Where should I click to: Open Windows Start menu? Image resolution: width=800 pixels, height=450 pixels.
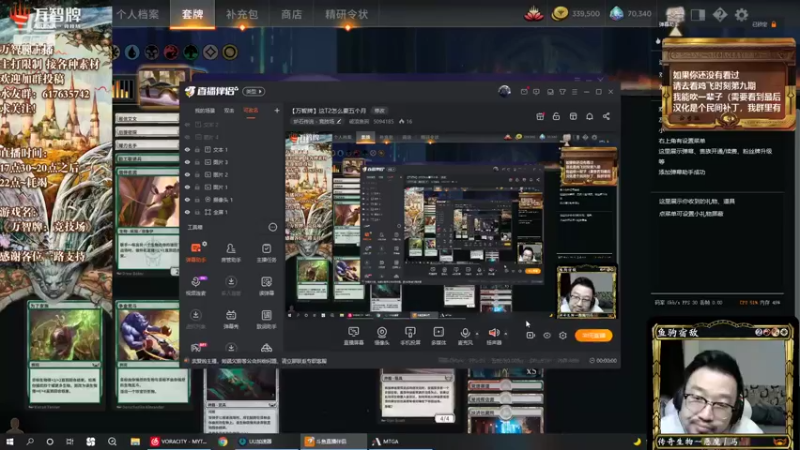(x=10, y=441)
